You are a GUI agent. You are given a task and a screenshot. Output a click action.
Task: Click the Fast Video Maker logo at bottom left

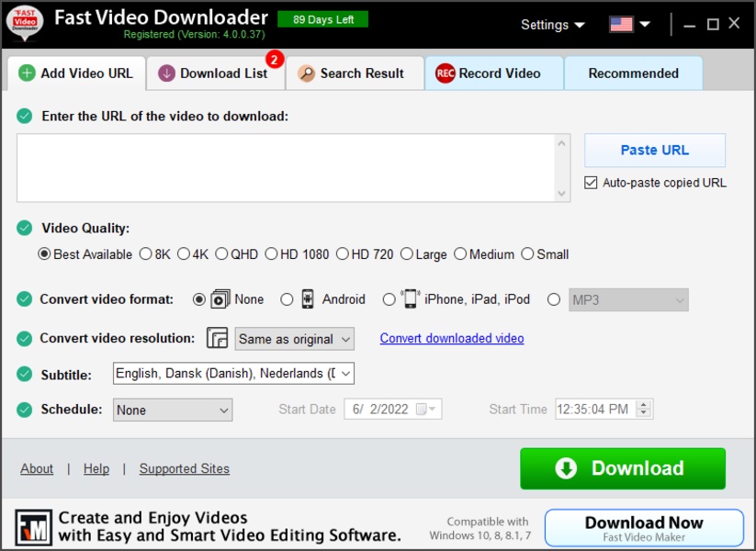34,526
